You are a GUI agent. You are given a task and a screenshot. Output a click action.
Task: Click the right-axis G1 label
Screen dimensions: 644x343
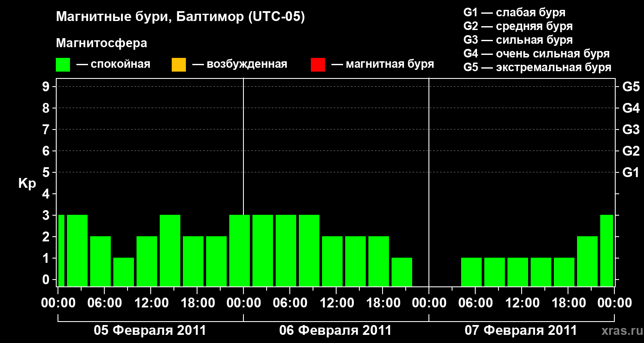click(x=631, y=172)
